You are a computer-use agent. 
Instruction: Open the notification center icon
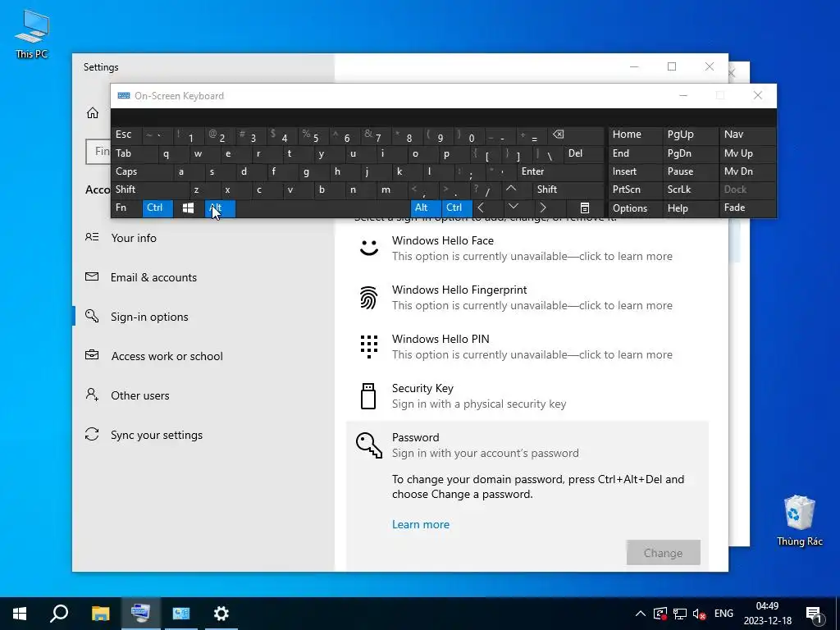814,614
